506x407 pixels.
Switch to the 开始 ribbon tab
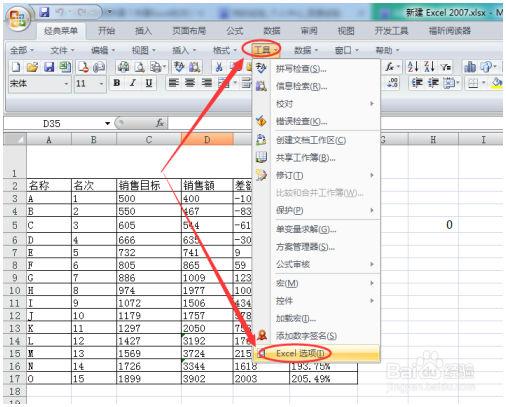(x=107, y=31)
